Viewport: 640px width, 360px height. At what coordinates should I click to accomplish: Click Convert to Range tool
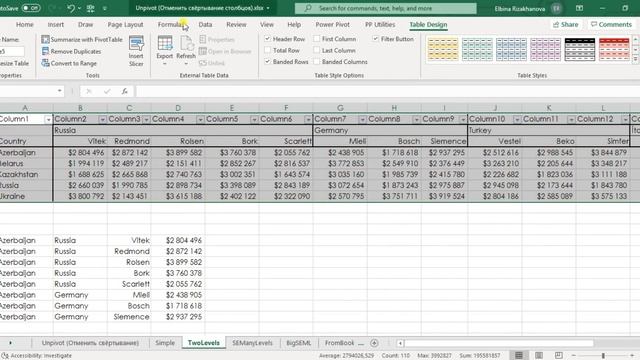pos(69,63)
